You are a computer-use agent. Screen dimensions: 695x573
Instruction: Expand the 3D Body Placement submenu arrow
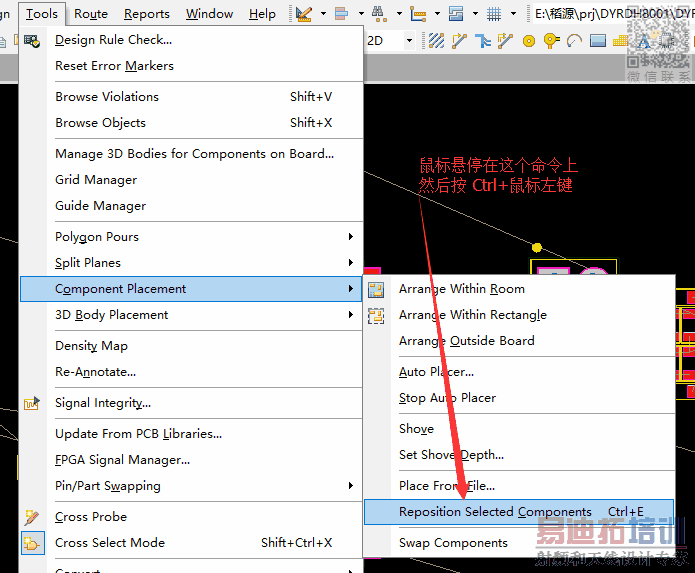tap(351, 315)
